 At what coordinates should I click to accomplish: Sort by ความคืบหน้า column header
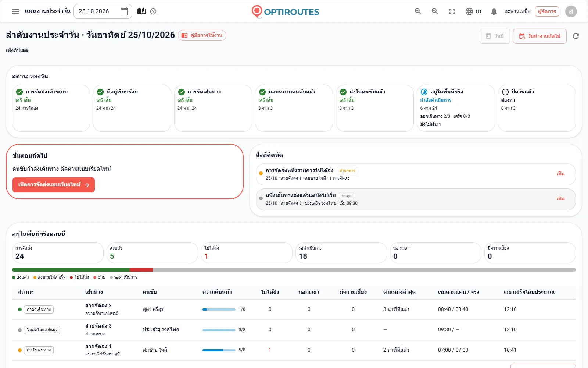pos(217,292)
